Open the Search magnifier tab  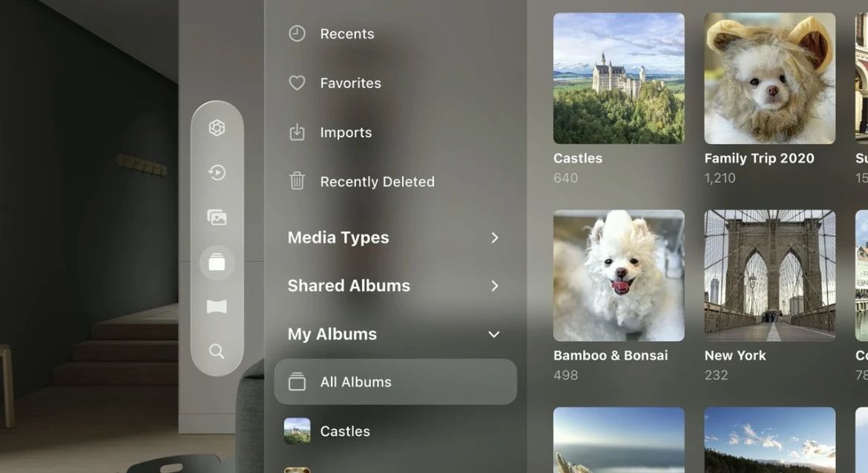pos(217,351)
